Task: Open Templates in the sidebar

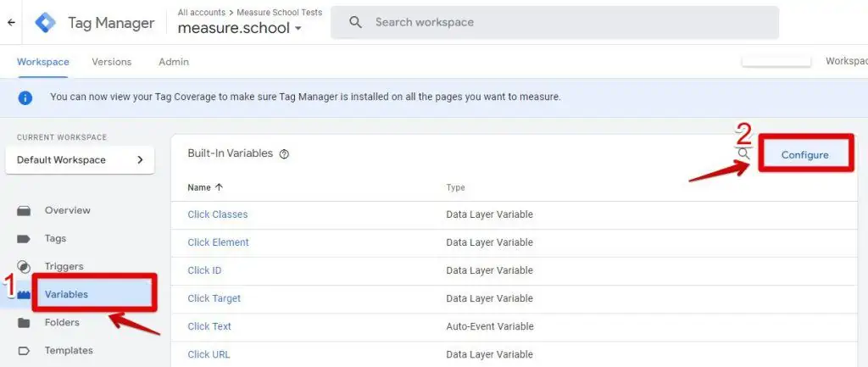Action: pos(69,350)
